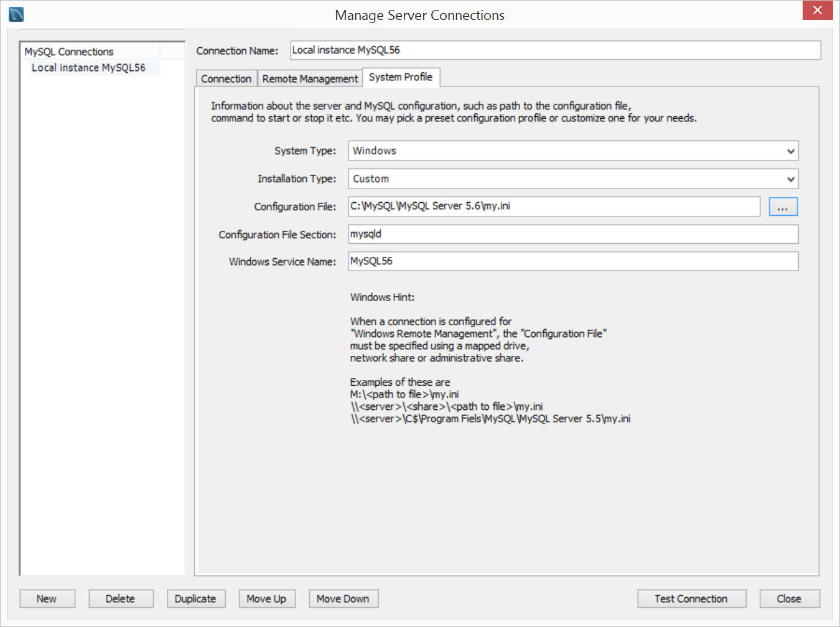Click the Windows Service Name: label
840x627 pixels.
(282, 262)
